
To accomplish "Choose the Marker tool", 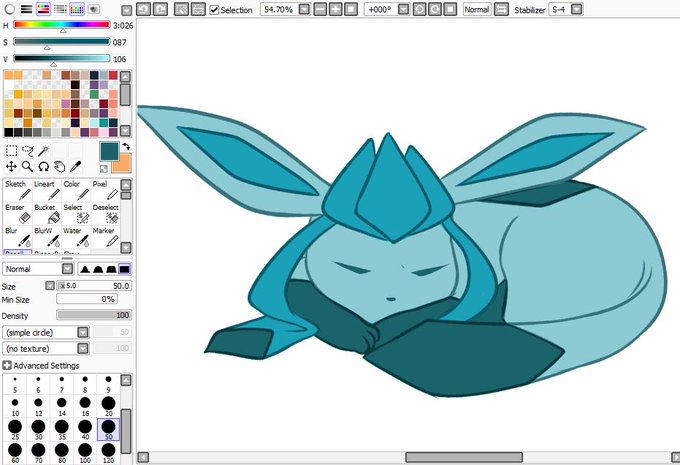I will pyautogui.click(x=105, y=237).
